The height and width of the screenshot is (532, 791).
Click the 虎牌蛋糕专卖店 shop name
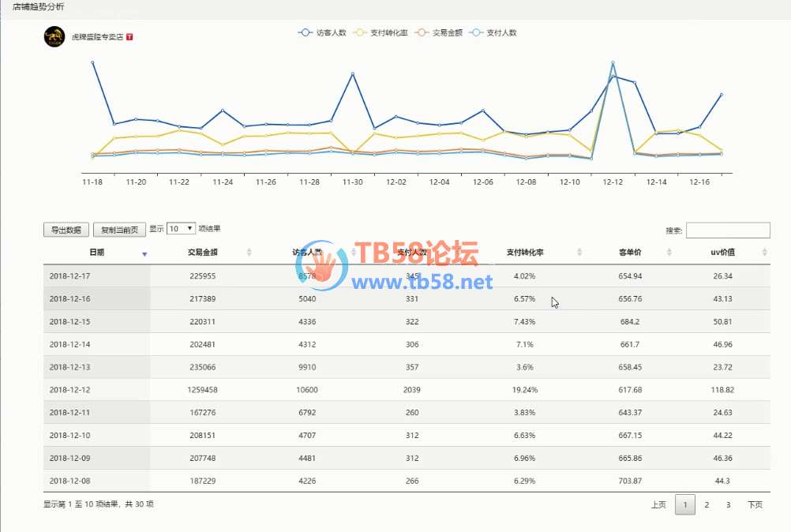click(97, 37)
